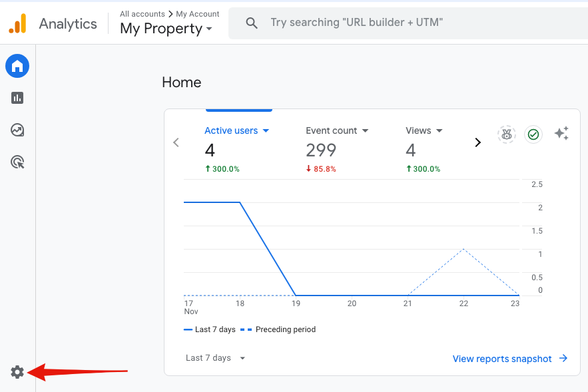
Task: Open the Event count metric dropdown
Action: (337, 131)
